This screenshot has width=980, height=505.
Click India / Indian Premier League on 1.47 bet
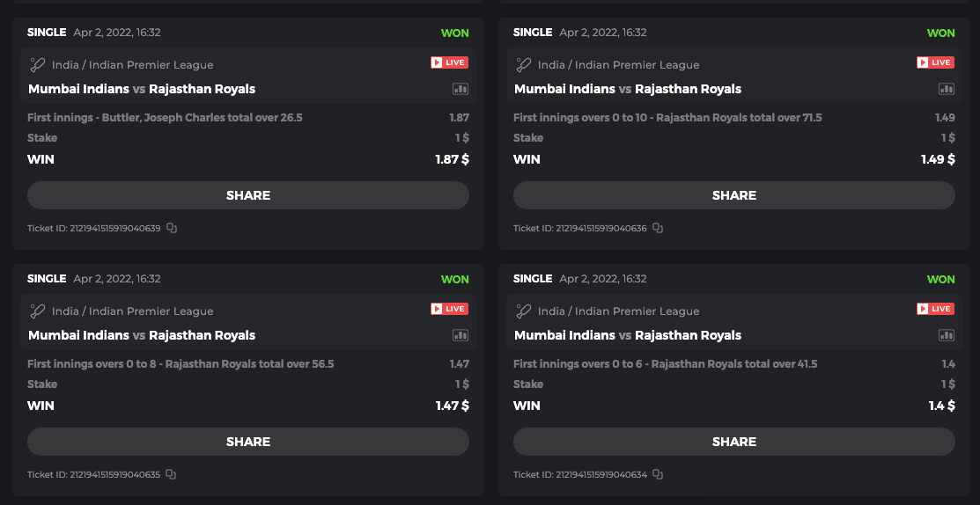click(132, 311)
